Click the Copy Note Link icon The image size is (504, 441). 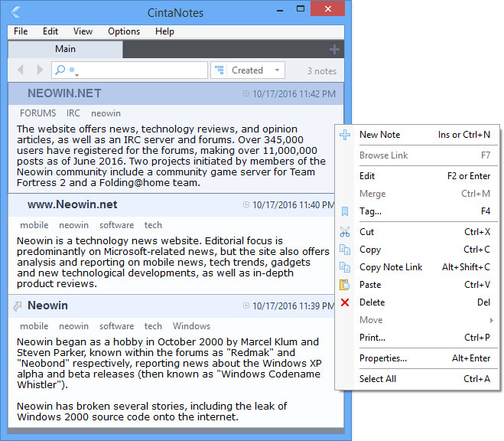[x=345, y=267]
